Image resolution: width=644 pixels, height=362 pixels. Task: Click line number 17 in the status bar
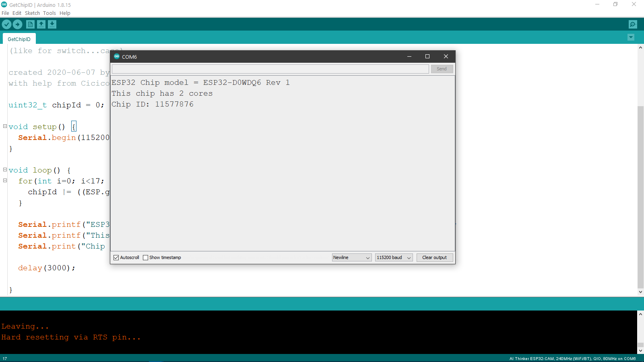click(x=5, y=358)
